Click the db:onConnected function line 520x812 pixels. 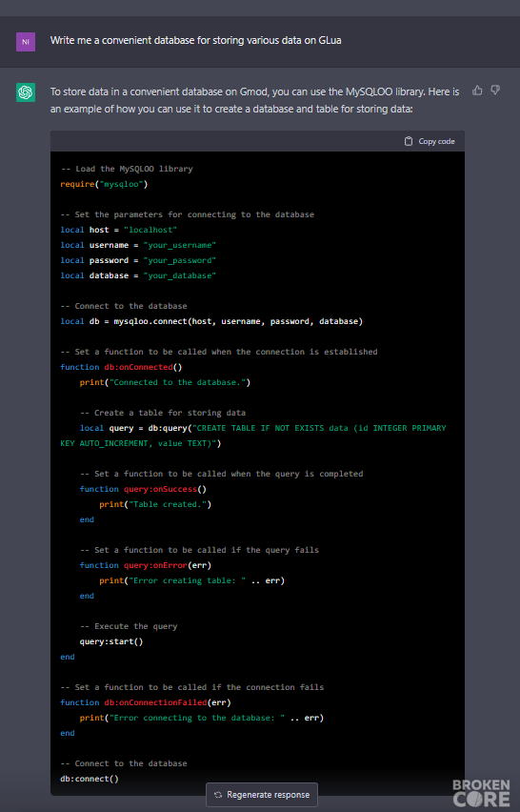point(121,367)
